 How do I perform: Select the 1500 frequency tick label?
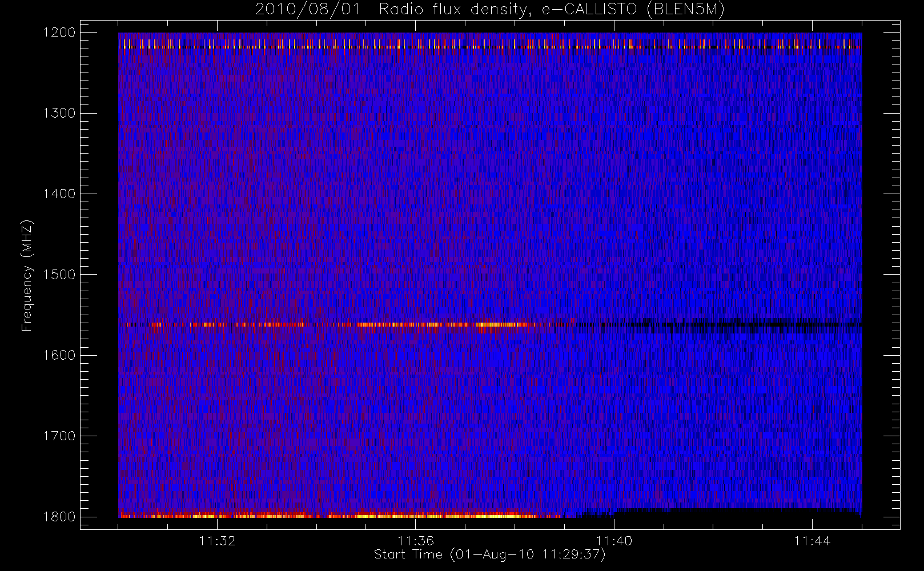(x=59, y=275)
